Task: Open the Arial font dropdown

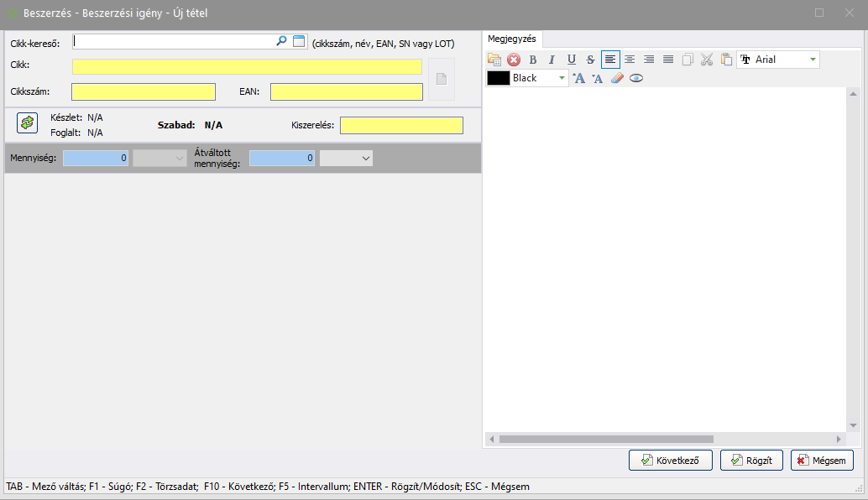Action: (812, 60)
